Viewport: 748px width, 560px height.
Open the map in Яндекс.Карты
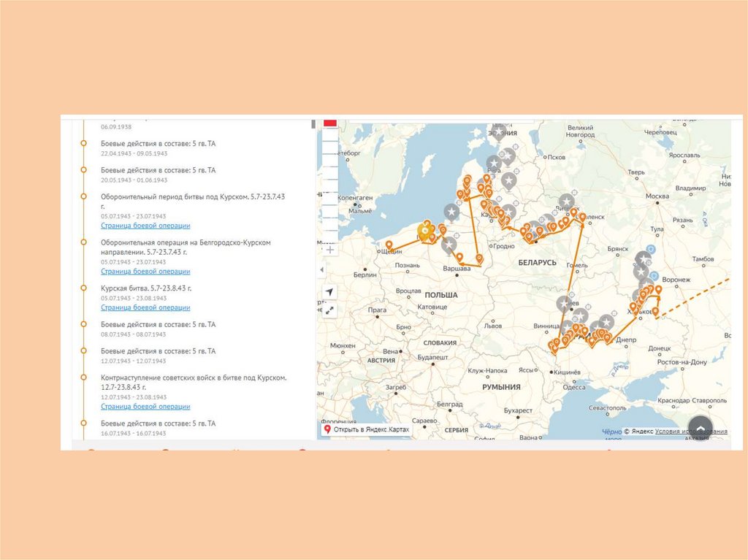(x=366, y=429)
